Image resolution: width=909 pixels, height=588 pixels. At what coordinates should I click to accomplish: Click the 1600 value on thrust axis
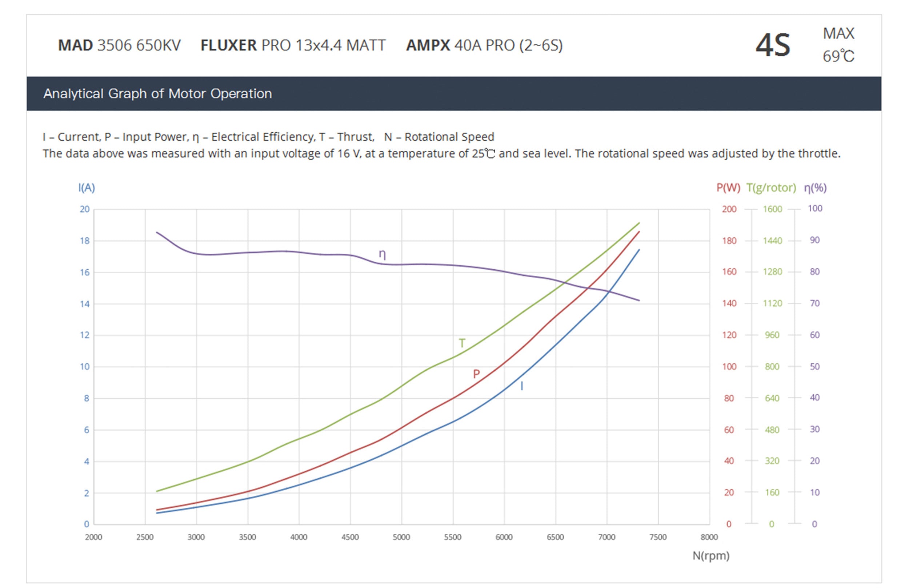(772, 209)
